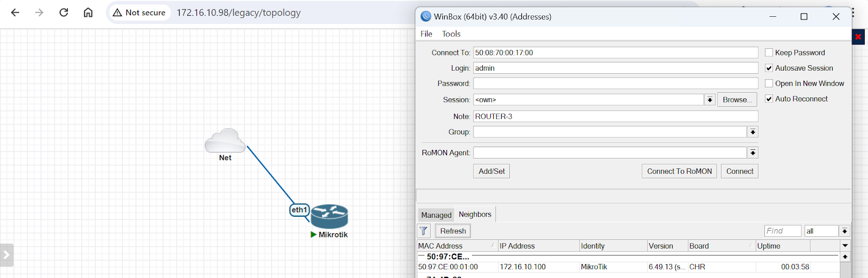The height and width of the screenshot is (278, 868).
Task: Click the Password field
Action: click(616, 83)
